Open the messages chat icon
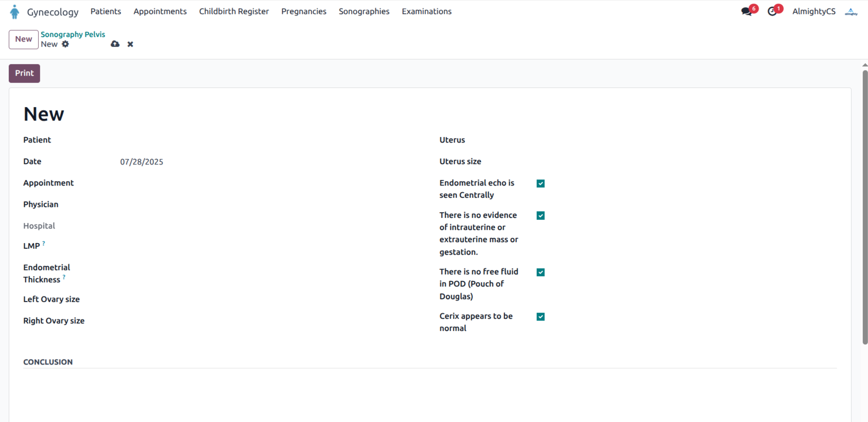The width and height of the screenshot is (868, 422). pyautogui.click(x=747, y=12)
